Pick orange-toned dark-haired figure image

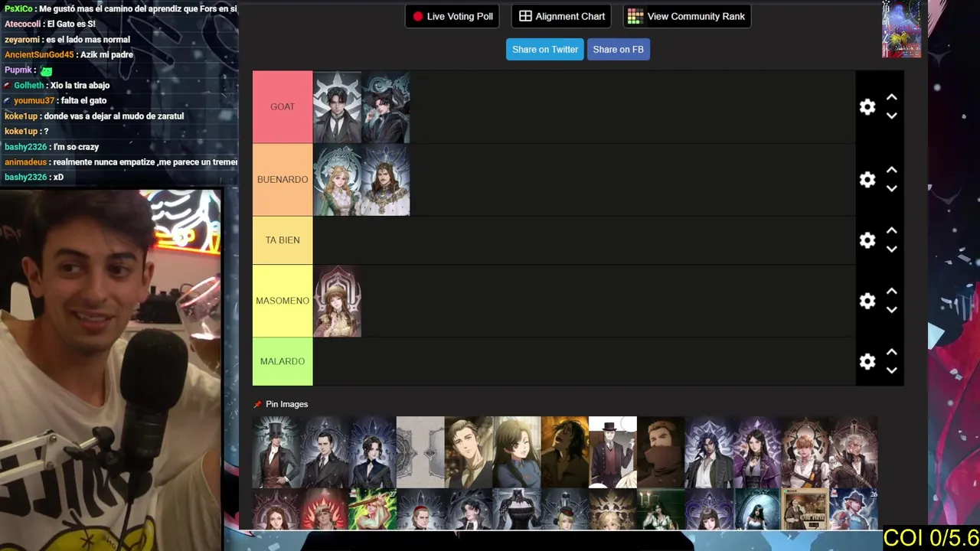pos(564,452)
